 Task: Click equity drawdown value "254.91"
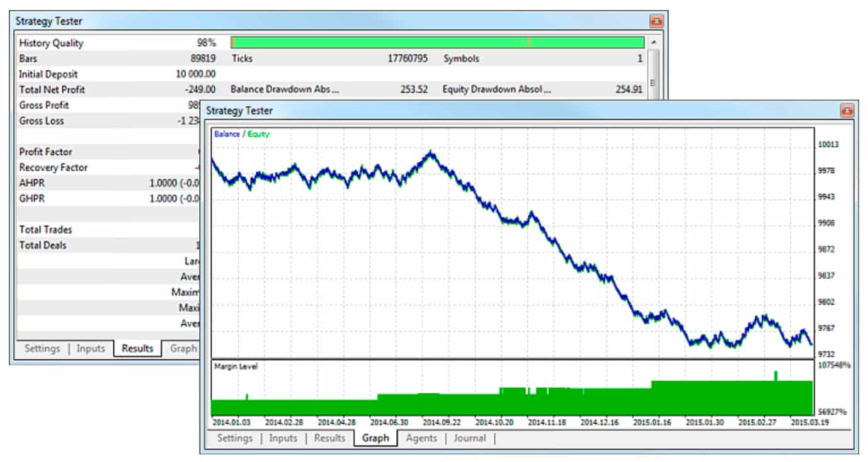tap(629, 89)
